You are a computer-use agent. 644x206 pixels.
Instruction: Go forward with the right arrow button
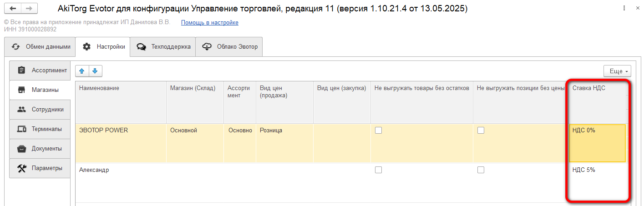click(x=28, y=9)
